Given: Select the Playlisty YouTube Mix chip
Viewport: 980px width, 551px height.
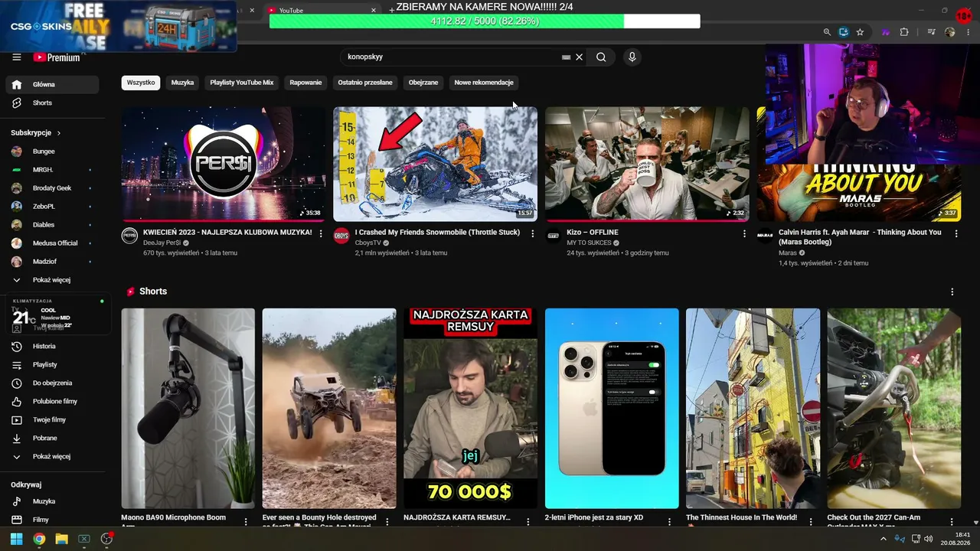Looking at the screenshot, I should [x=242, y=83].
